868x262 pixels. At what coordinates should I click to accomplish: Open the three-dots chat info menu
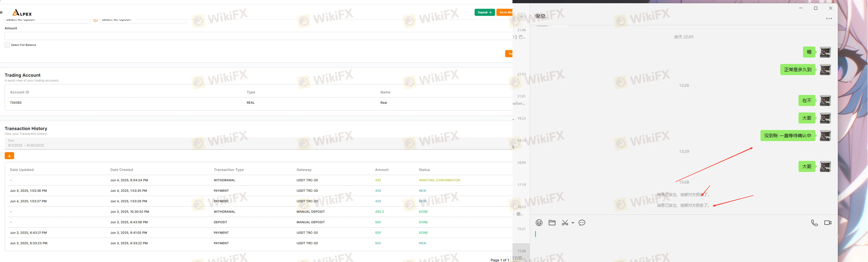tap(829, 19)
